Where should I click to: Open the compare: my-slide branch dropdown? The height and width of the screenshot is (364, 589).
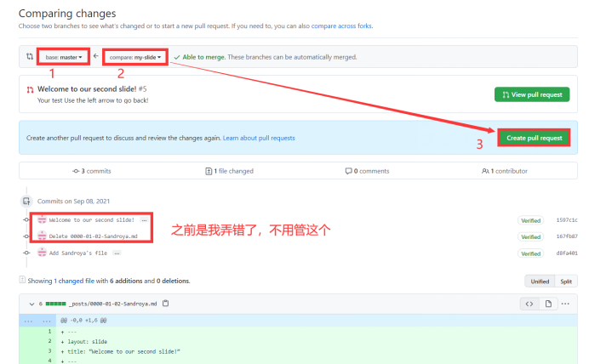pyautogui.click(x=135, y=57)
